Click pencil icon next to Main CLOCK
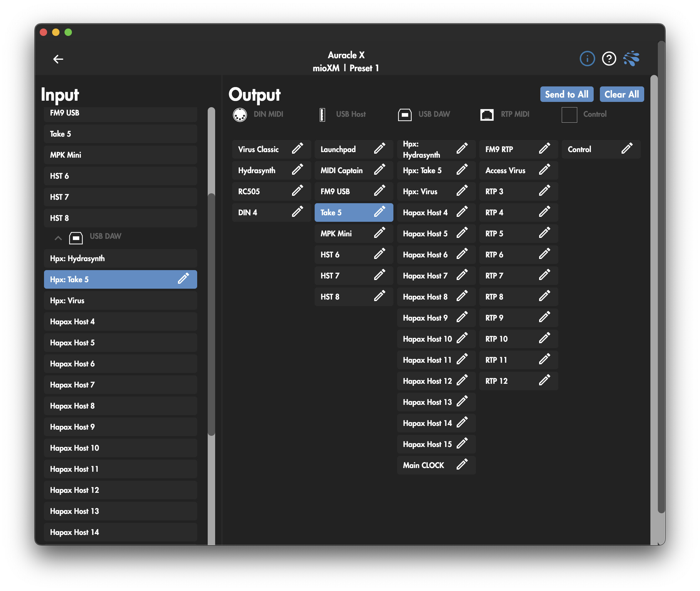The height and width of the screenshot is (591, 700). click(x=462, y=465)
